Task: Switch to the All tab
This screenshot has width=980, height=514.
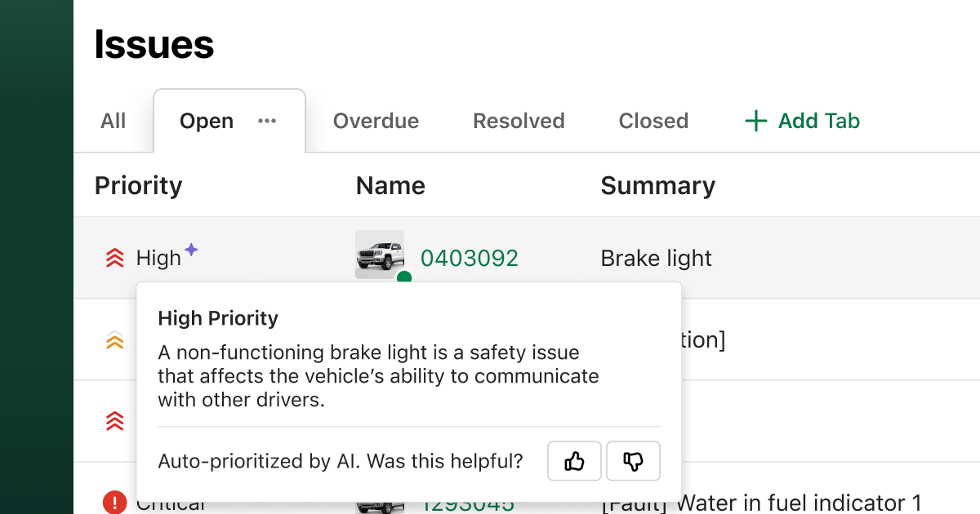Action: pyautogui.click(x=114, y=121)
